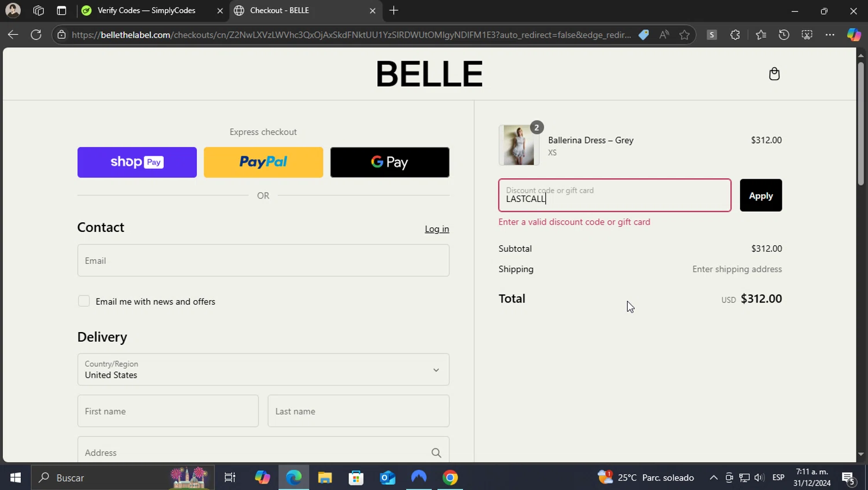Open the Favorites list icon
The width and height of the screenshot is (868, 490).
[x=761, y=35]
